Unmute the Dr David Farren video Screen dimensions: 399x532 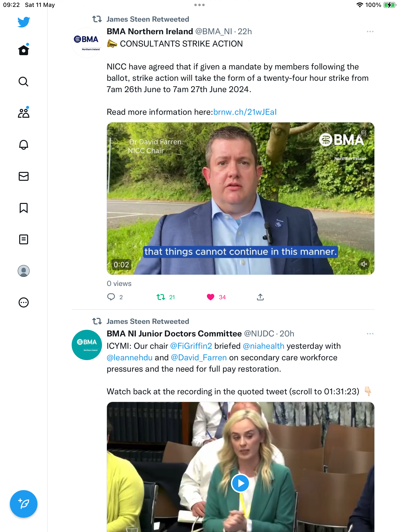(364, 264)
